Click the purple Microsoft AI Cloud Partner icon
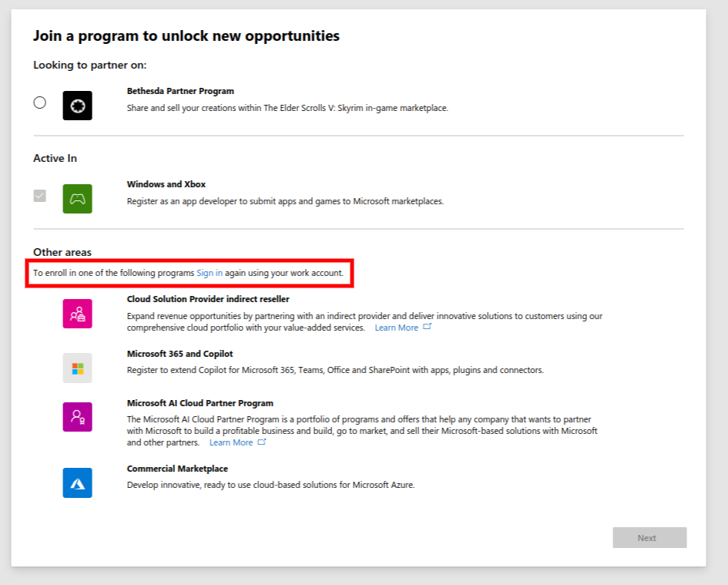The image size is (728, 585). (77, 417)
